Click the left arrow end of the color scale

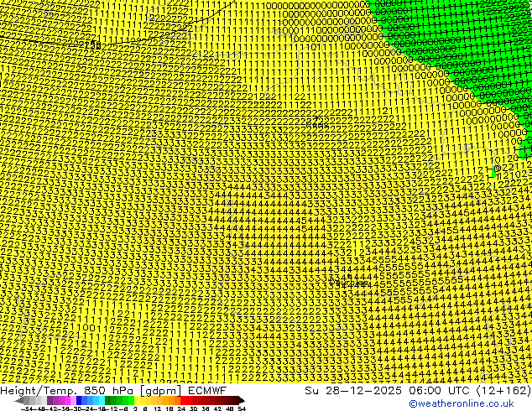click(x=19, y=400)
